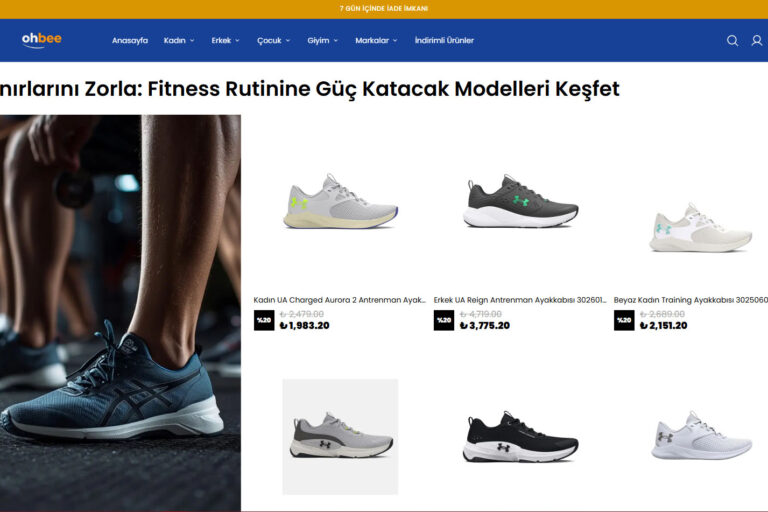Select the %20 badge on UA Reign shoe
This screenshot has height=512, width=768.
pos(444,320)
